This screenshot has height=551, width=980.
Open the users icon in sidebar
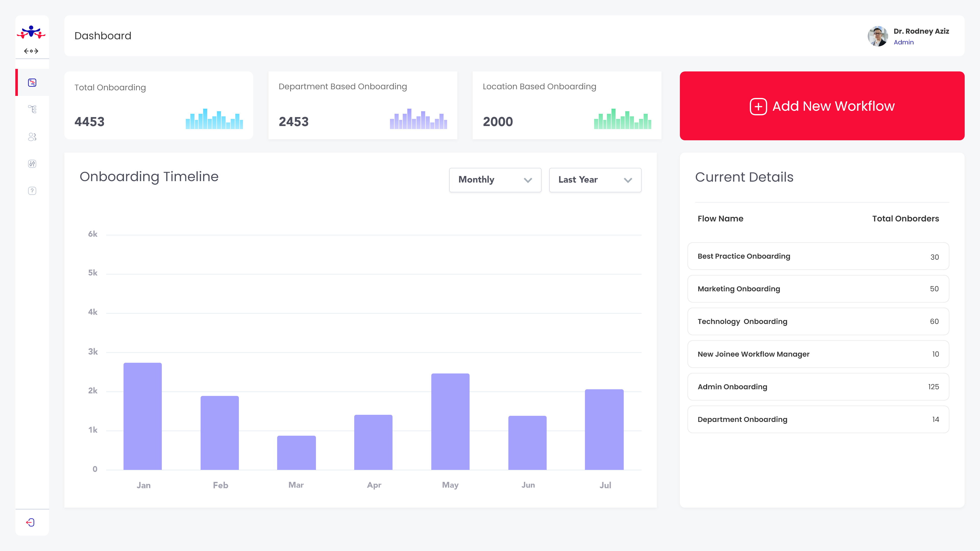[x=32, y=137]
